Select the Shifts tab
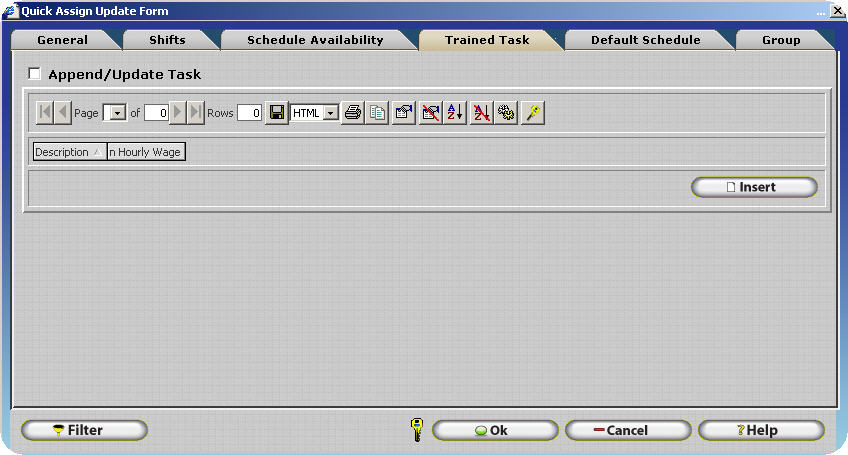Image resolution: width=848 pixels, height=455 pixels. [x=167, y=40]
